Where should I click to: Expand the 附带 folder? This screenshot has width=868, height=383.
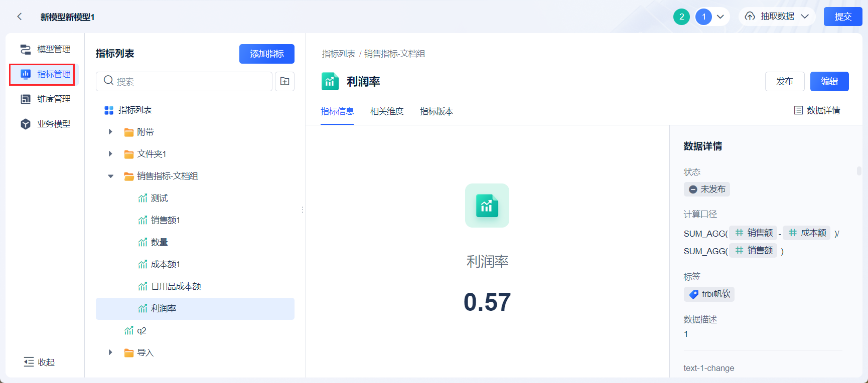110,132
